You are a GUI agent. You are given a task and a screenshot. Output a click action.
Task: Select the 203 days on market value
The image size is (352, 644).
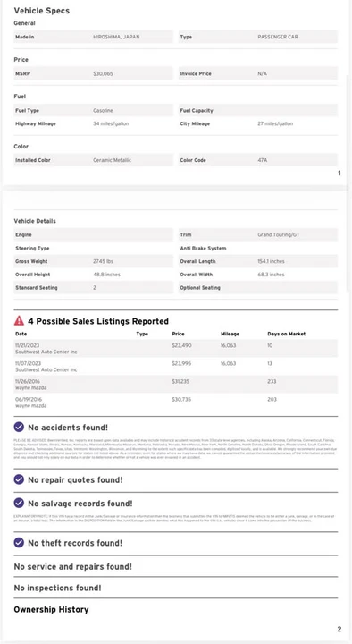pos(272,399)
